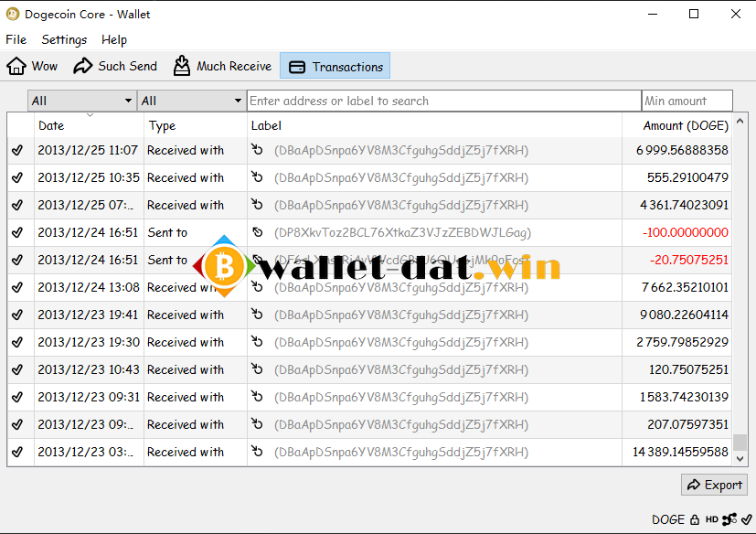Click confirmed checkmark for -100.00000000 transaction
Screen dimensions: 756x534
[x=17, y=232]
